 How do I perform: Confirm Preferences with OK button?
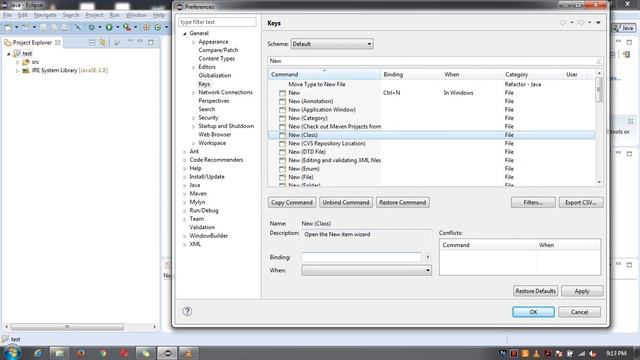[x=533, y=312]
